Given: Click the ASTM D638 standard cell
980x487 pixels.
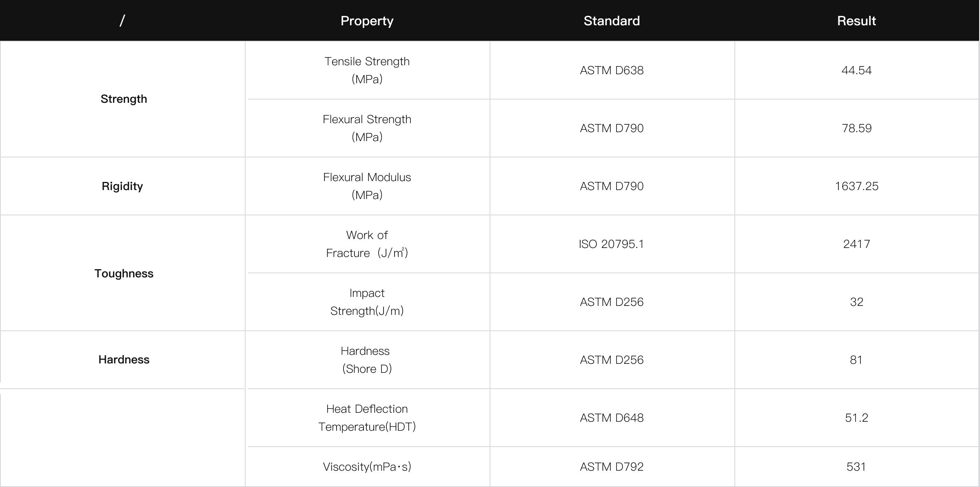Looking at the screenshot, I should [x=612, y=70].
